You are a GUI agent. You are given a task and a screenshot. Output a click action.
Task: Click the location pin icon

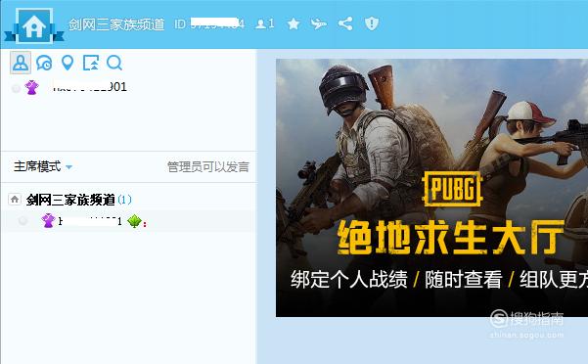tap(68, 63)
